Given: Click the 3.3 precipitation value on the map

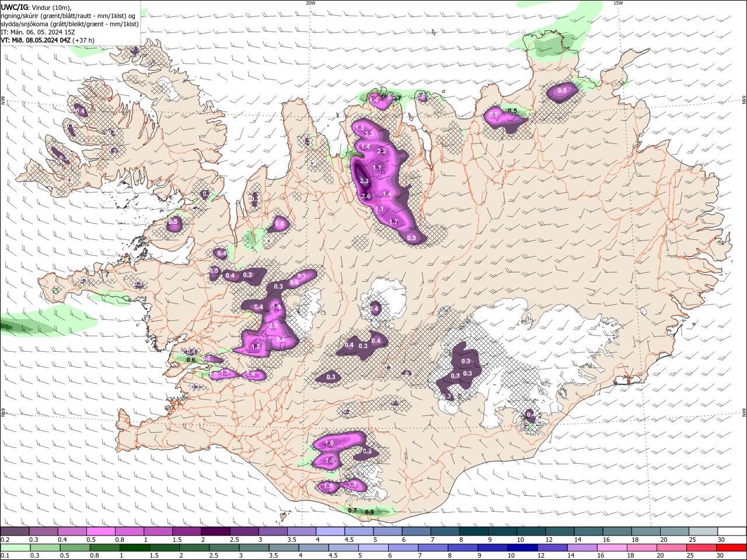Looking at the screenshot, I should pos(364,181).
